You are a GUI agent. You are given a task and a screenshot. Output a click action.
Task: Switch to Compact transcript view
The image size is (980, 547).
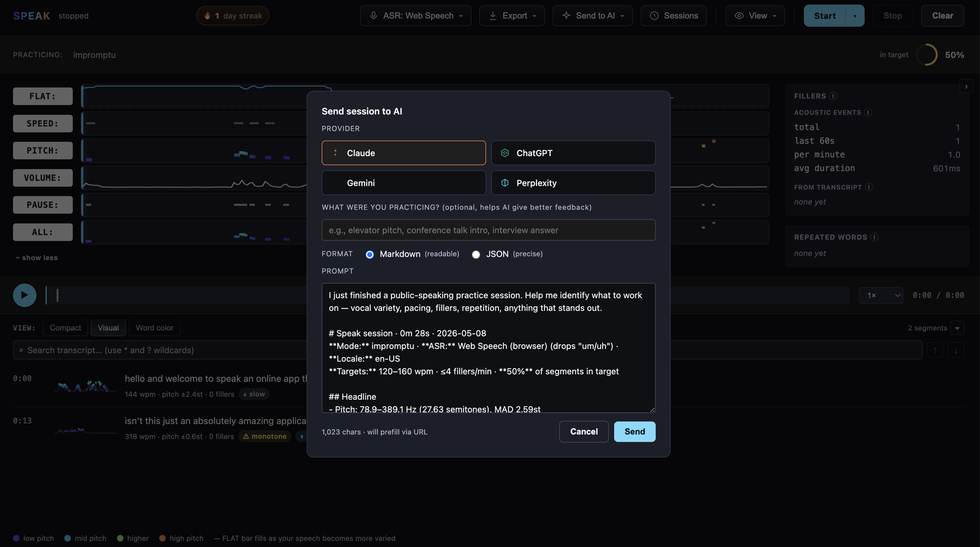tap(65, 328)
